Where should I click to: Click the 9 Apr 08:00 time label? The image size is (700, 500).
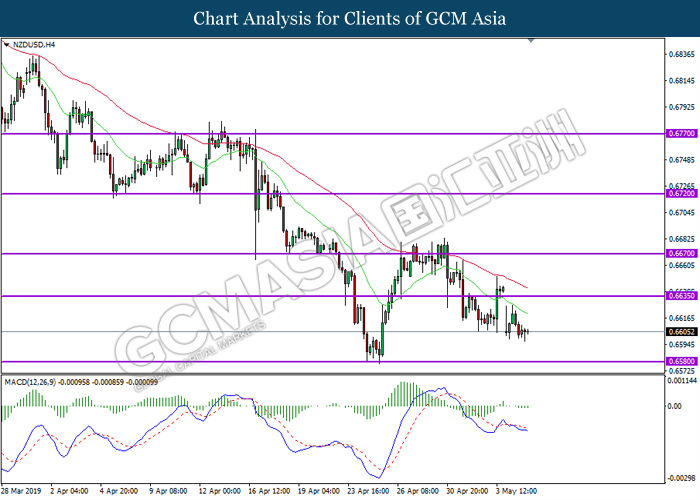coord(168,491)
